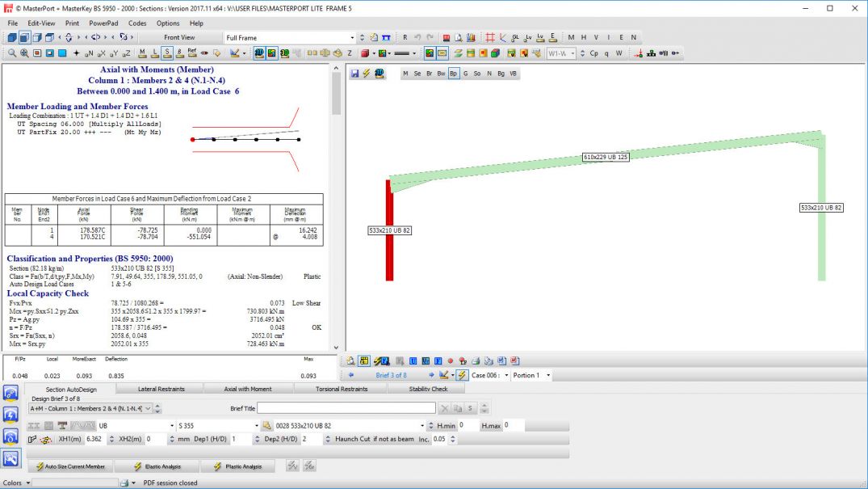This screenshot has width=868, height=489.
Task: Open the Help menu
Action: pos(196,23)
